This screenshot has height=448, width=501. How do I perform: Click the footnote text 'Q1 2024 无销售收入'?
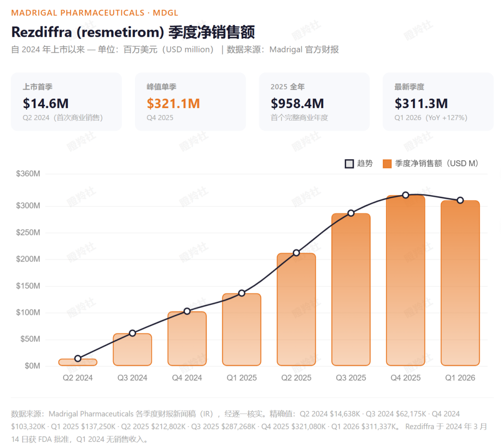click(x=110, y=440)
